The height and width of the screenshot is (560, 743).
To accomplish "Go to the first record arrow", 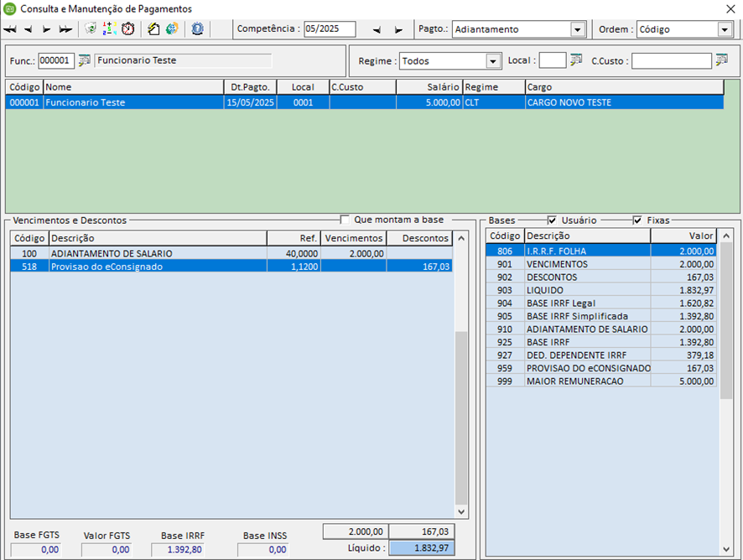I will pos(10,29).
